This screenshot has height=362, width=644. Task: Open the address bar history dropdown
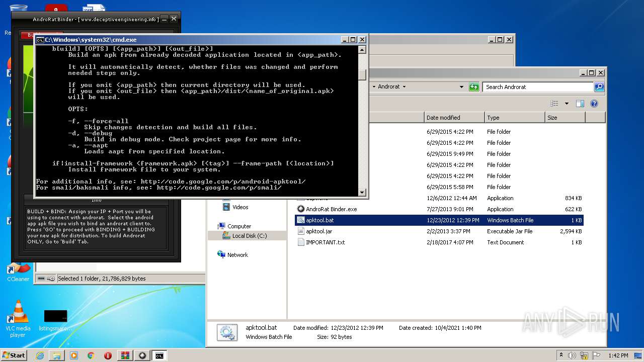[461, 87]
